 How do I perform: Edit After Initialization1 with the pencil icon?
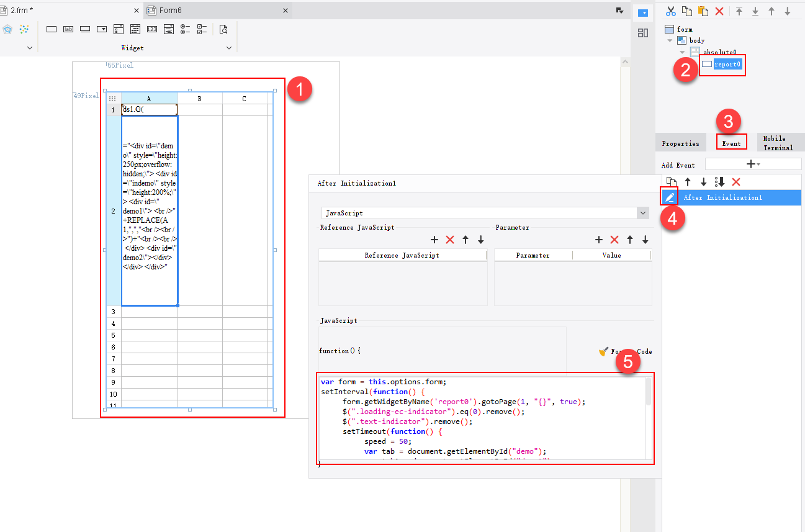coord(669,197)
